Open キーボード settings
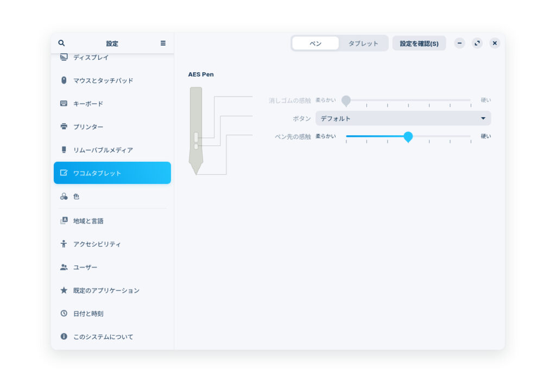This screenshot has height=392, width=556. 112,104
